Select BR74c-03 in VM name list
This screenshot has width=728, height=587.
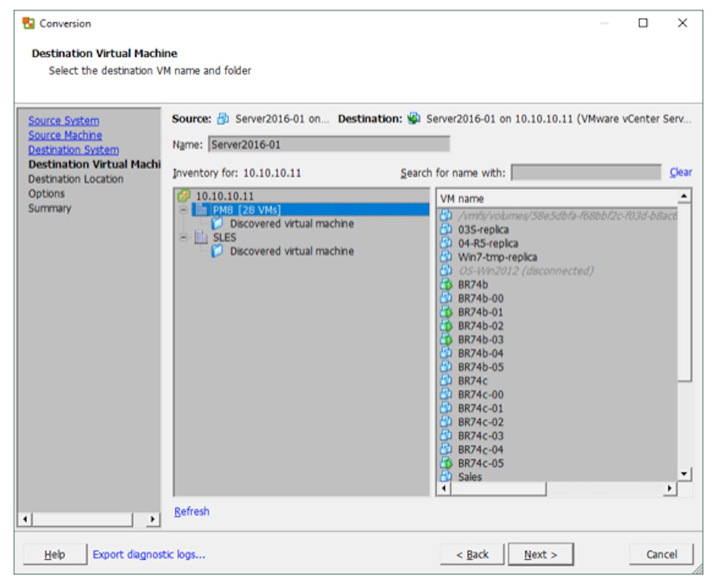coord(480,435)
